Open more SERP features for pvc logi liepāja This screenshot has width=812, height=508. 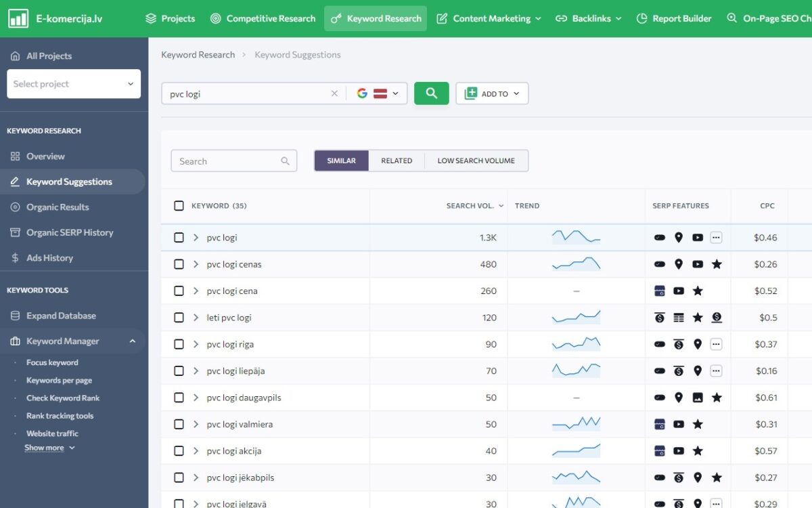[716, 371]
